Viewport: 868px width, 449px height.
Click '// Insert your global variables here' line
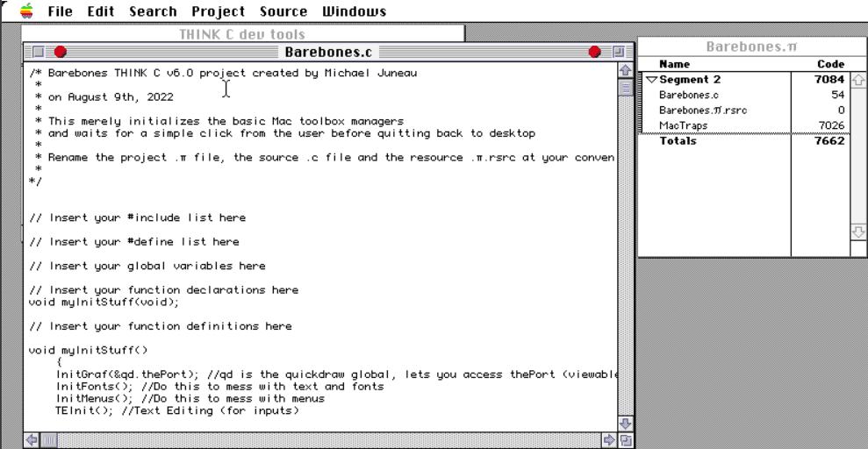[x=147, y=266]
